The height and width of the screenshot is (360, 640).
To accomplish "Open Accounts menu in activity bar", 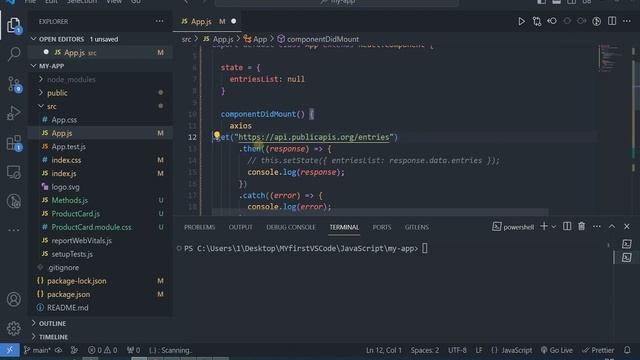I will [14, 299].
